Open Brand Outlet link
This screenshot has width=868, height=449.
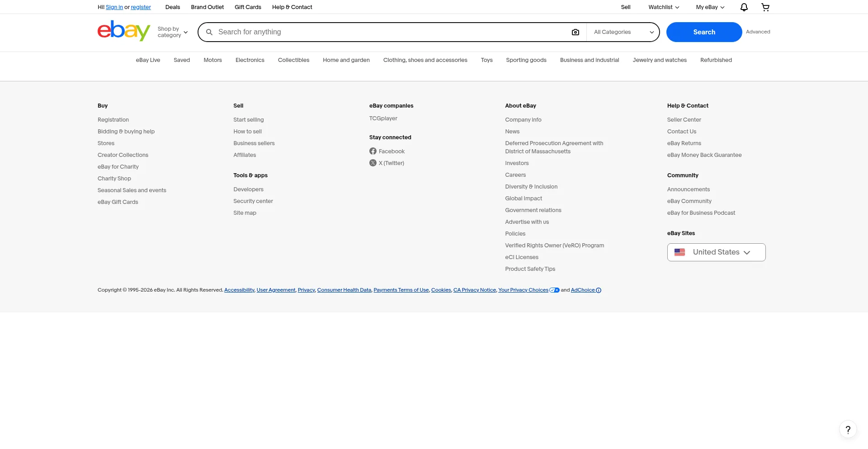[x=208, y=7]
